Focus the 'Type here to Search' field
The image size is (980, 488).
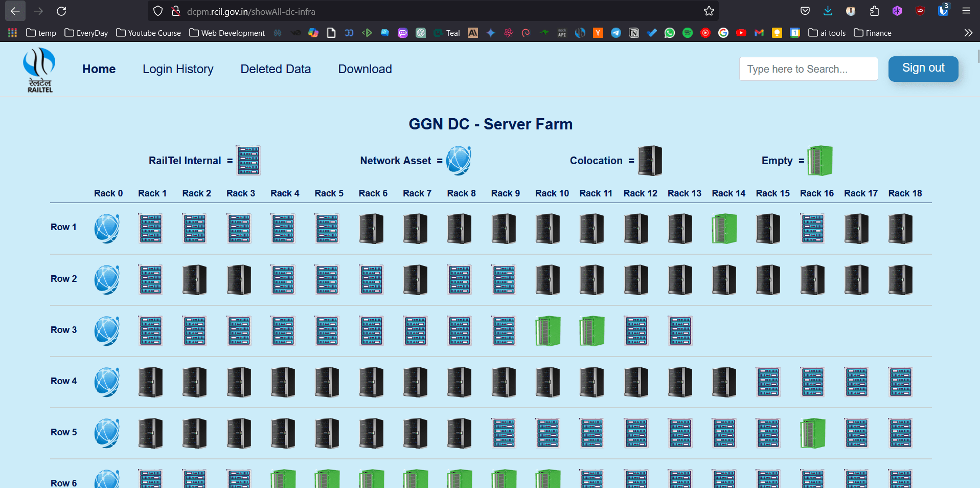pyautogui.click(x=808, y=69)
